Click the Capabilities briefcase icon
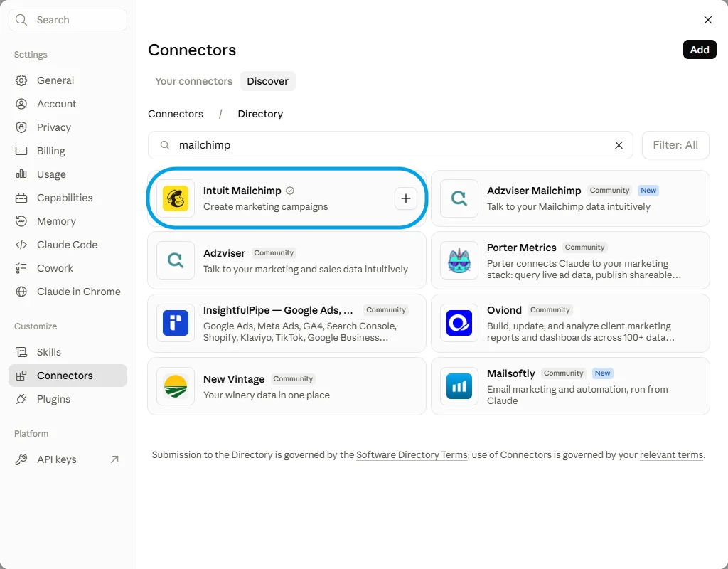 (x=21, y=198)
